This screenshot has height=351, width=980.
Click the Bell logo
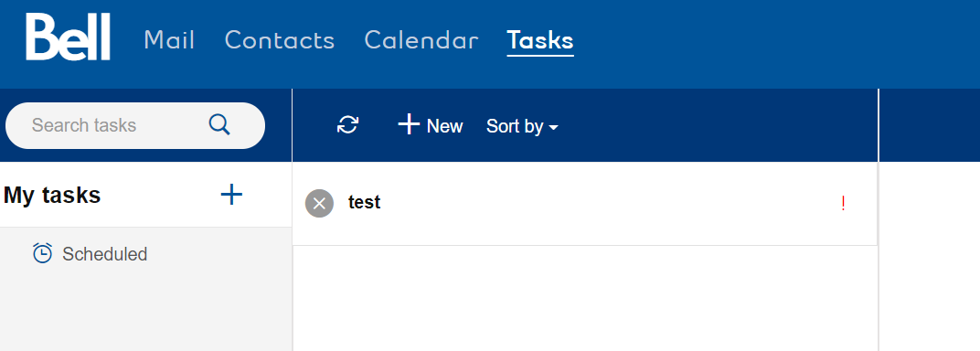69,37
